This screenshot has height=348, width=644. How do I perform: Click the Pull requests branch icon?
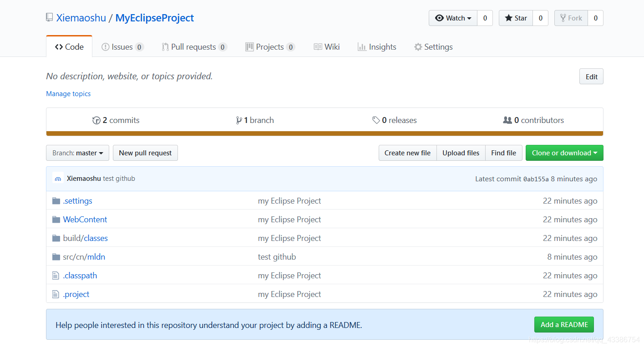pyautogui.click(x=165, y=47)
